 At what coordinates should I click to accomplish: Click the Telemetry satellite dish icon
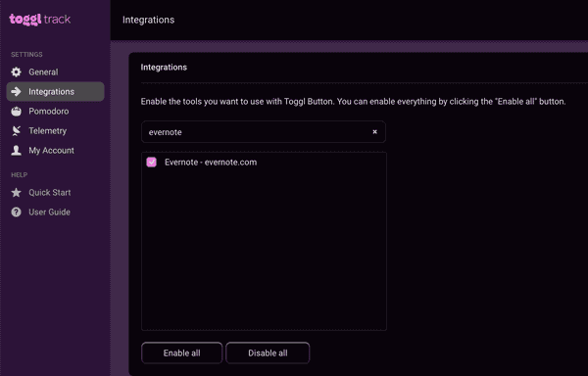[x=16, y=130]
